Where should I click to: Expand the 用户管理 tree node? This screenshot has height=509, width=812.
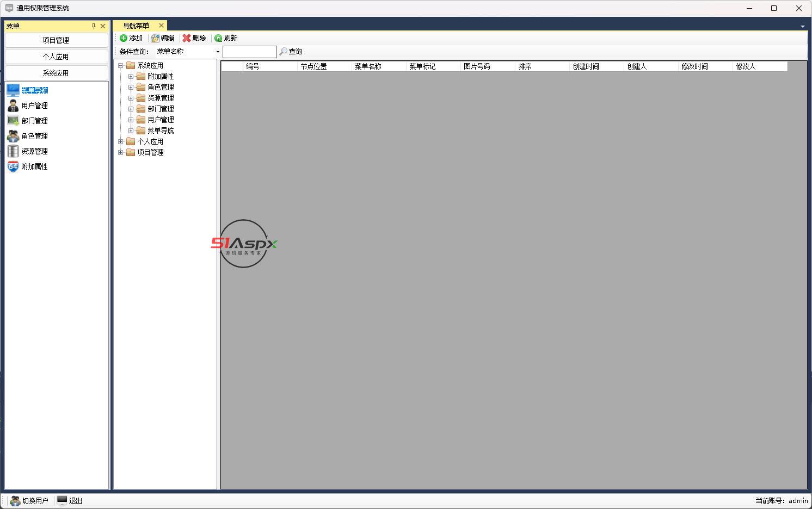[131, 120]
